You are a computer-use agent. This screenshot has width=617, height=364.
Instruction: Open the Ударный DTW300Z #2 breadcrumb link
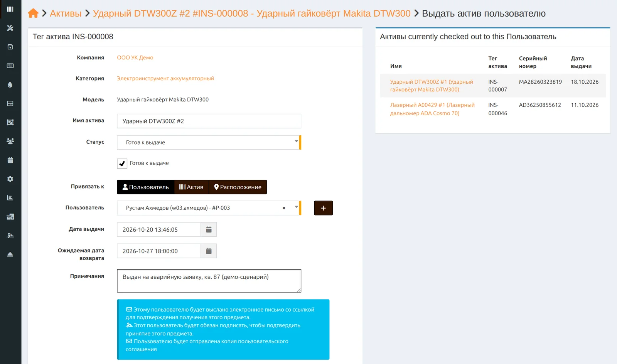(252, 13)
